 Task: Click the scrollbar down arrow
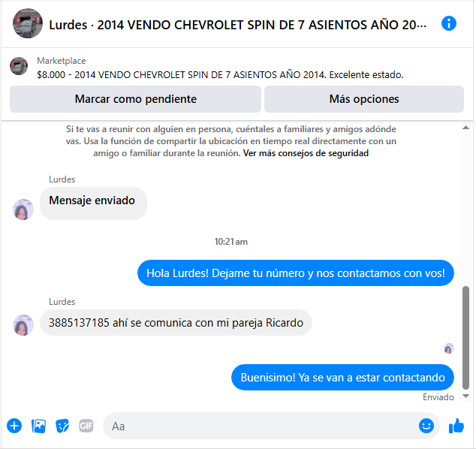click(x=465, y=396)
